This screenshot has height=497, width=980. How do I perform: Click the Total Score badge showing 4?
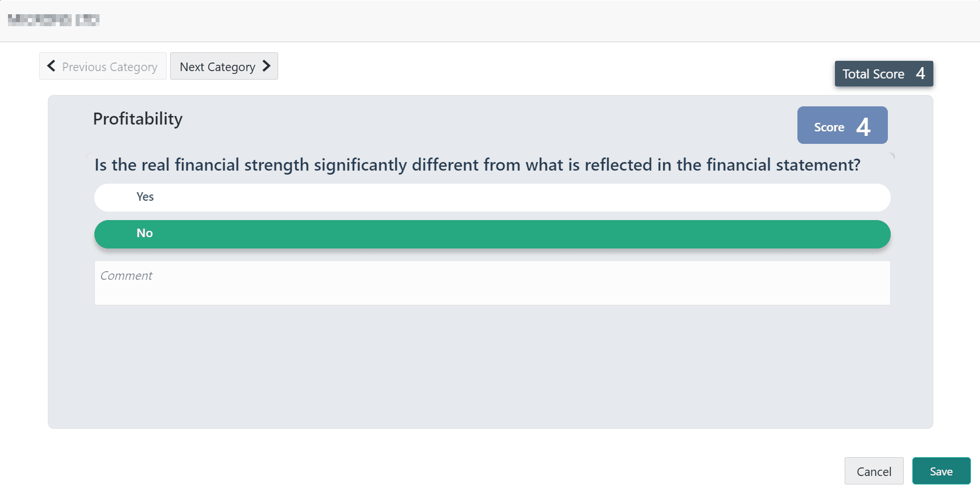883,73
